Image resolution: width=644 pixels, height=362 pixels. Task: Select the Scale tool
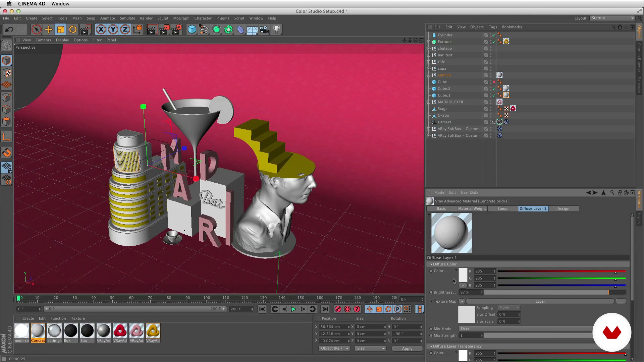click(61, 29)
